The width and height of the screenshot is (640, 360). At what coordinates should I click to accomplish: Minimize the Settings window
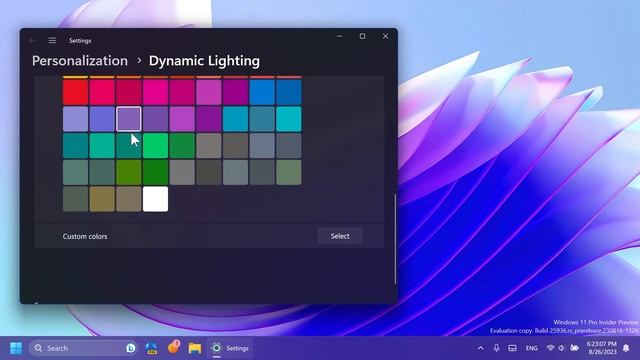[x=339, y=36]
